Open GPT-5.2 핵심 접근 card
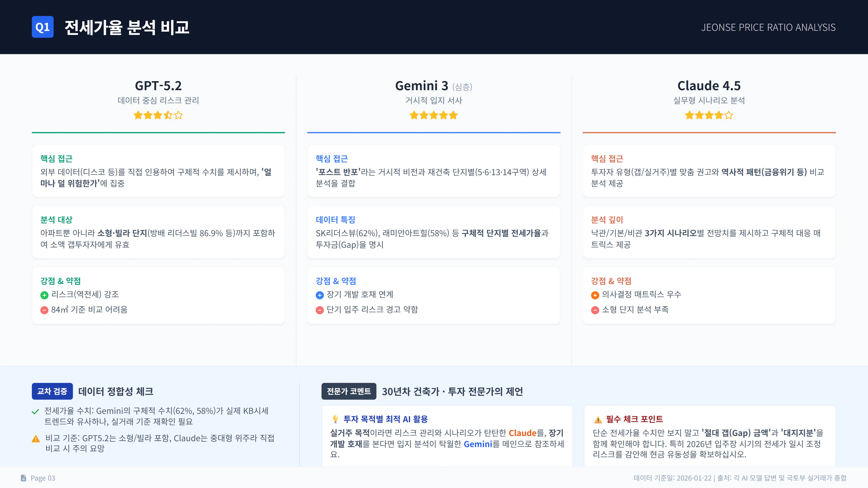Screen dimensions: 868x488 pyautogui.click(x=158, y=171)
